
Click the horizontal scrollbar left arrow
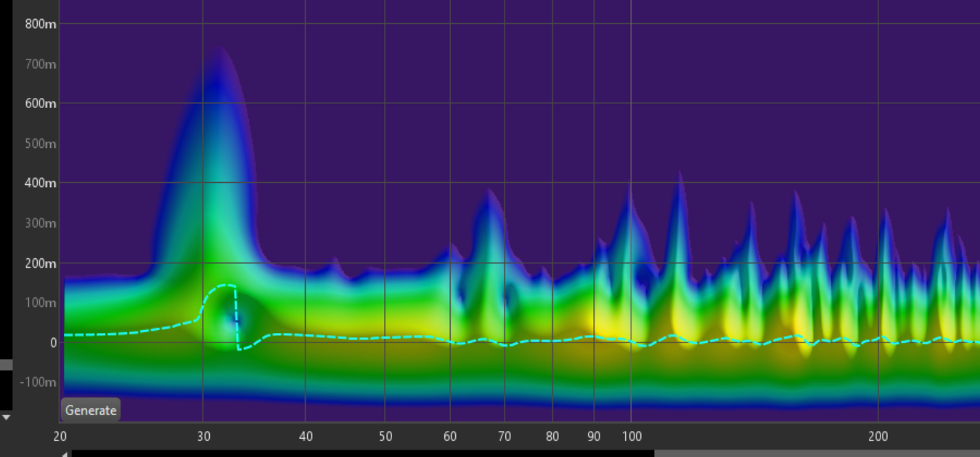coord(65,453)
